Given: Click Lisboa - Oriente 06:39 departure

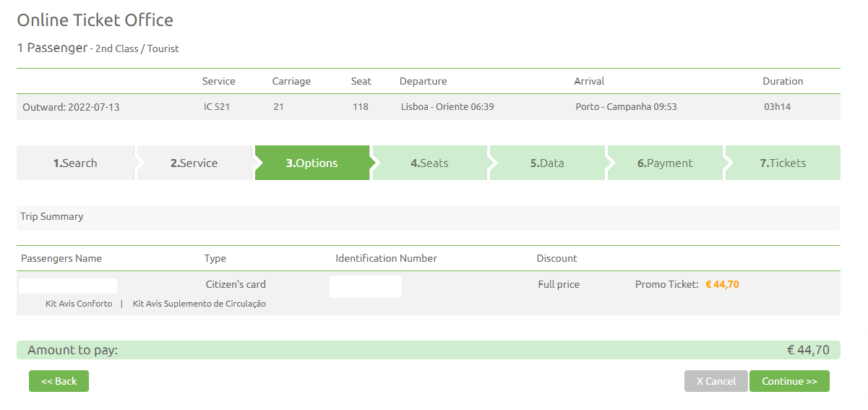Looking at the screenshot, I should (x=447, y=107).
